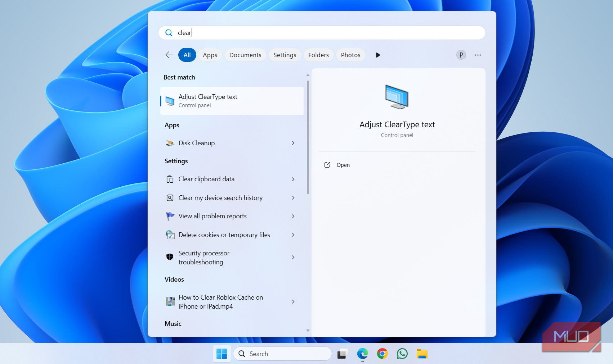Screen dimensions: 613x364
Task: Click the back arrow in the search panel
Action: pos(169,55)
